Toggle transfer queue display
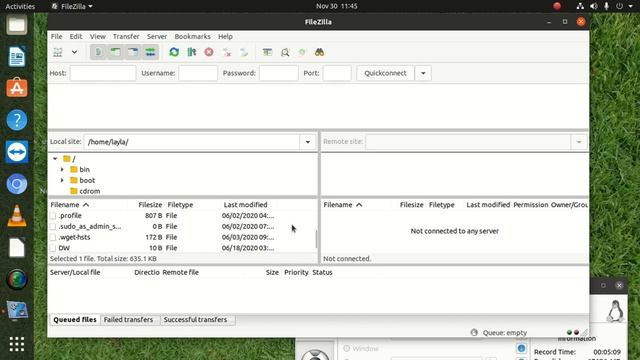Viewport: 640px width, 360px height. point(151,52)
